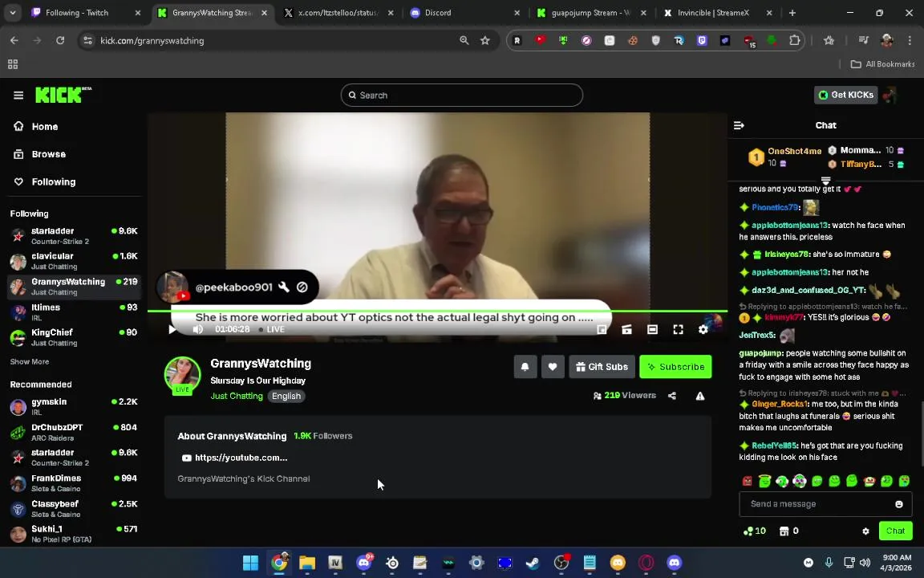Share the stream via share icon
This screenshot has width=924, height=578.
[x=672, y=396]
